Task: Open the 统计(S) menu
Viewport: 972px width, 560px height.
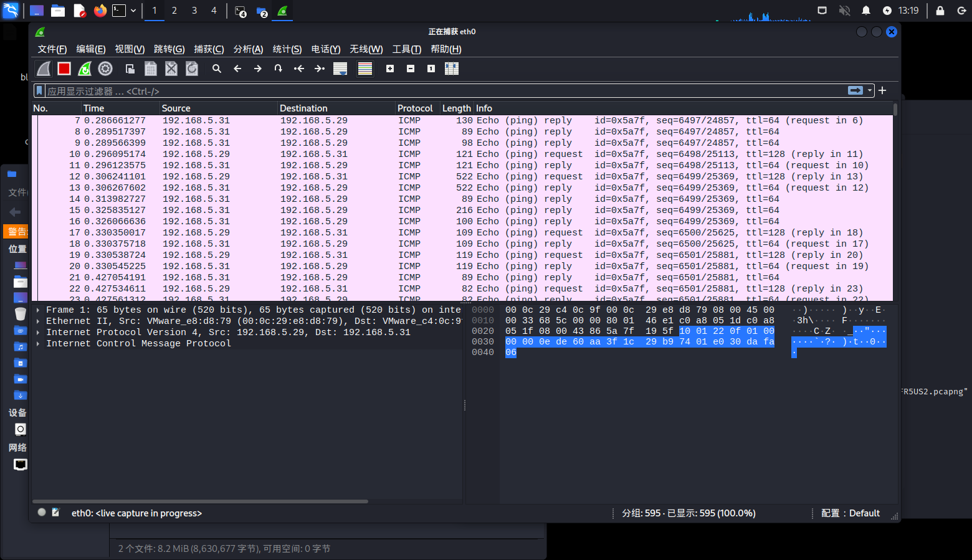Action: tap(287, 49)
